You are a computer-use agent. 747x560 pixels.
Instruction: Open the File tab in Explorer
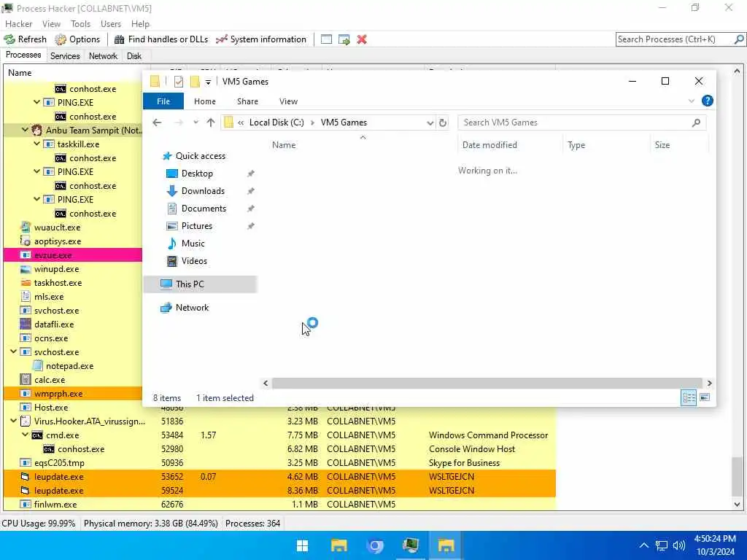(x=163, y=101)
